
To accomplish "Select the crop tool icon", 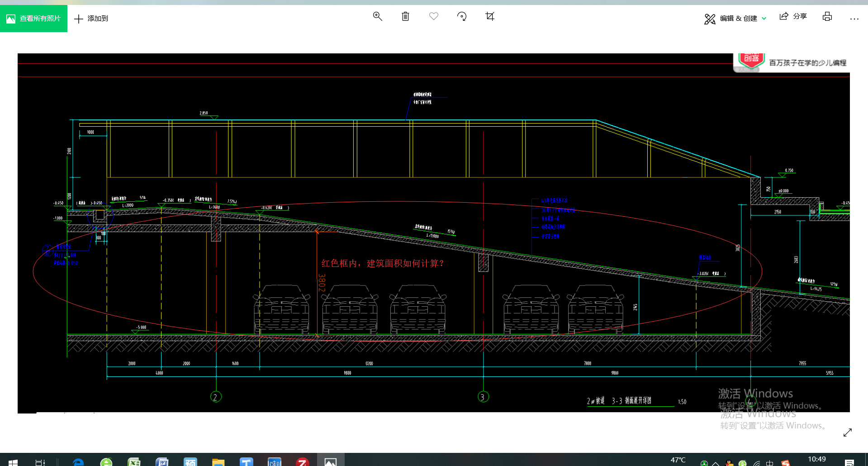I will coord(489,17).
